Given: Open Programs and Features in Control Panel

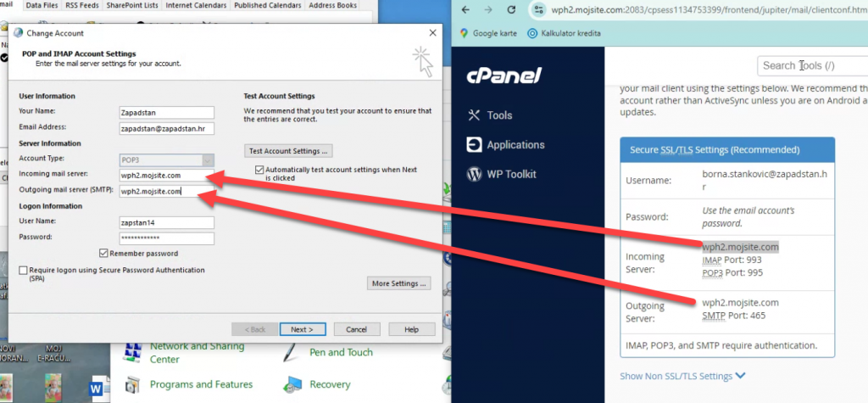Looking at the screenshot, I should click(201, 384).
